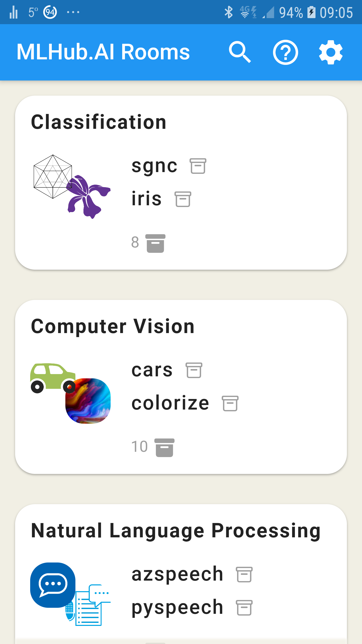Open the Classification room heading
The image size is (362, 644).
tap(99, 122)
